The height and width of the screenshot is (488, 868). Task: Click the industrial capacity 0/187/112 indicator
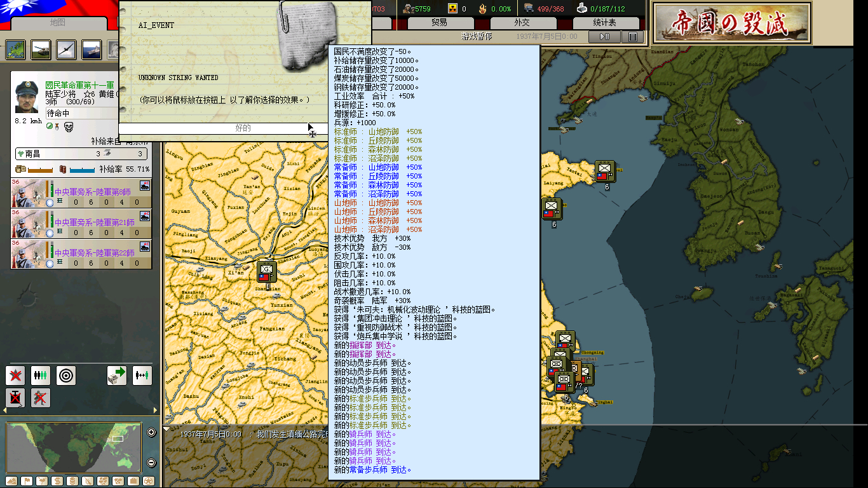(600, 8)
